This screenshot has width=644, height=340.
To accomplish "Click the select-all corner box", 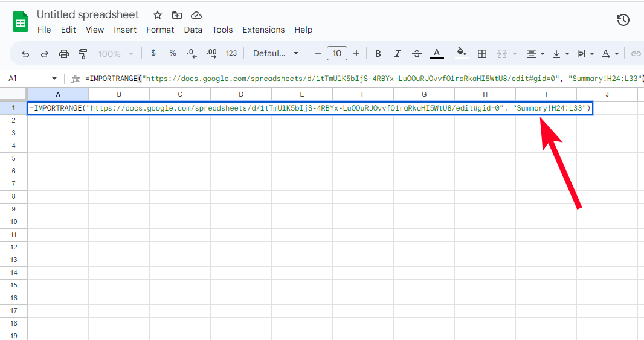I will (13, 94).
